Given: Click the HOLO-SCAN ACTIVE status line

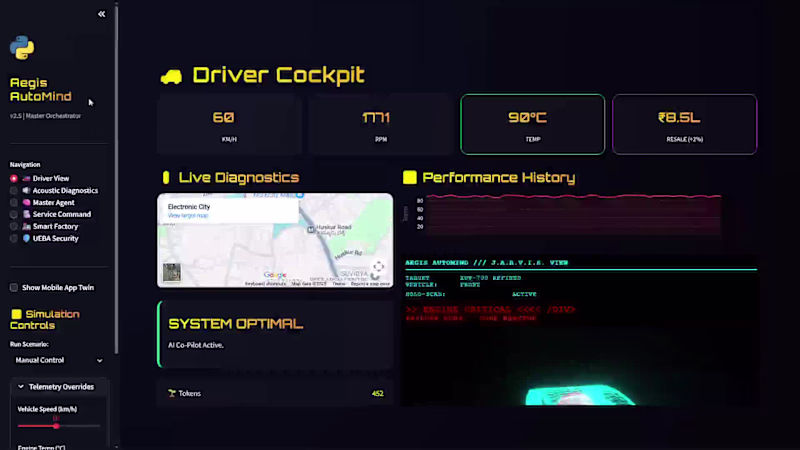Looking at the screenshot, I should [x=471, y=294].
